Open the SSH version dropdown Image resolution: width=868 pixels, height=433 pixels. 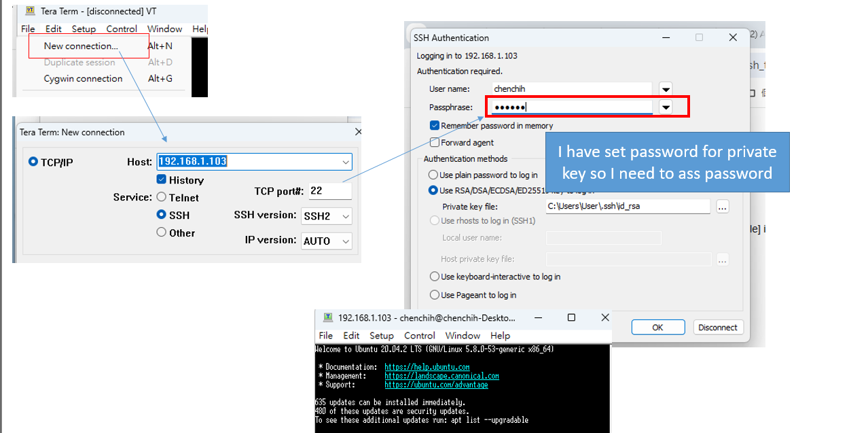point(327,215)
